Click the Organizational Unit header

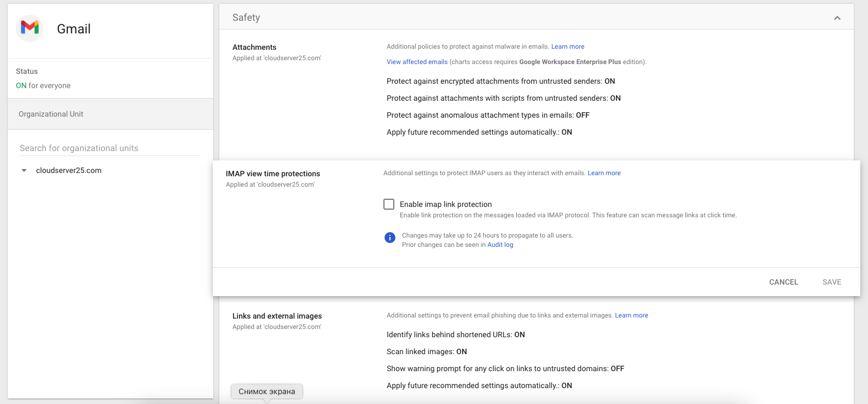click(110, 114)
